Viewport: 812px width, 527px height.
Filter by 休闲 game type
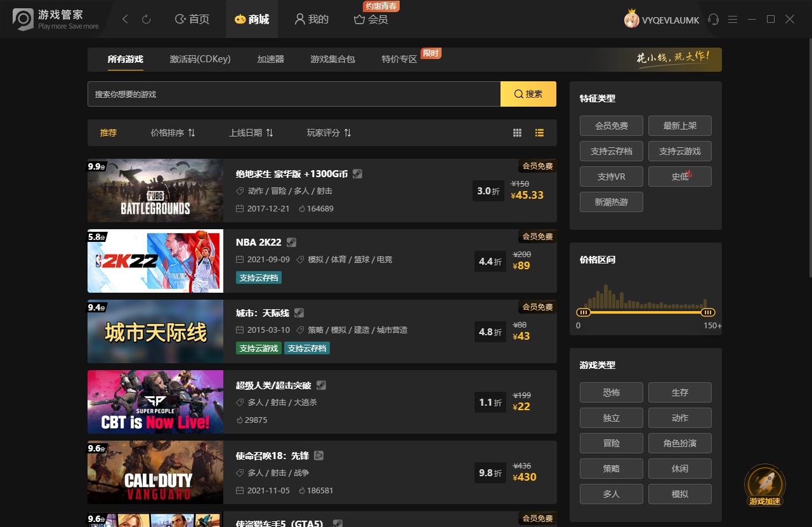pos(680,469)
